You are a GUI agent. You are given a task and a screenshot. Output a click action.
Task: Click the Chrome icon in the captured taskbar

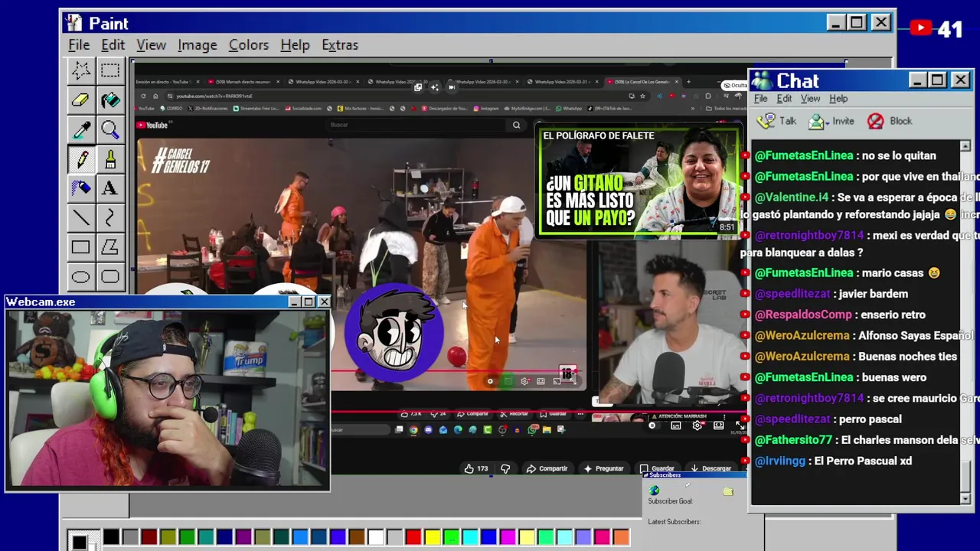tap(413, 430)
